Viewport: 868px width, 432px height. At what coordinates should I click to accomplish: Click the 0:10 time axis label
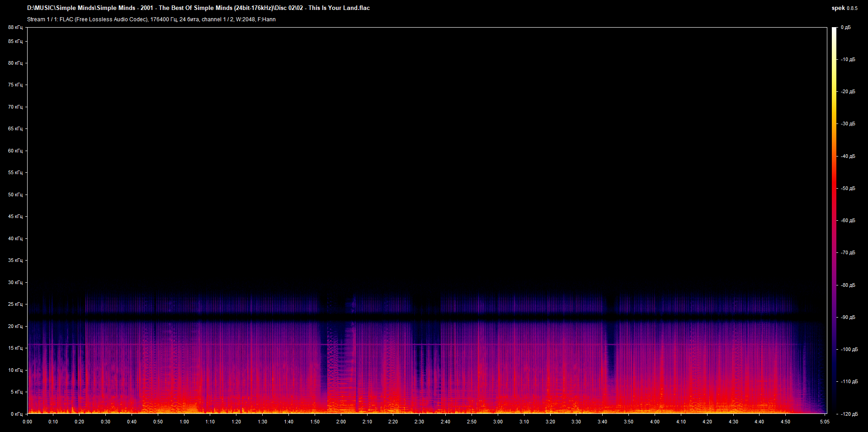click(53, 422)
